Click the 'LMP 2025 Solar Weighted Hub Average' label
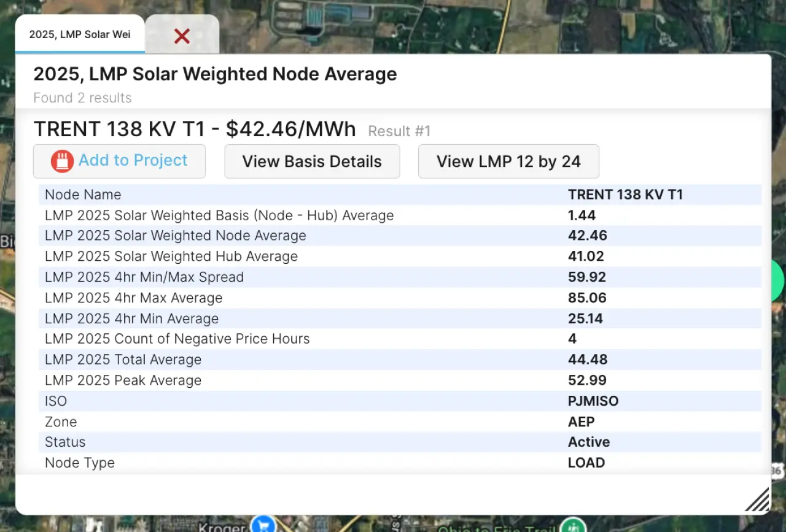The image size is (786, 532). [x=171, y=256]
